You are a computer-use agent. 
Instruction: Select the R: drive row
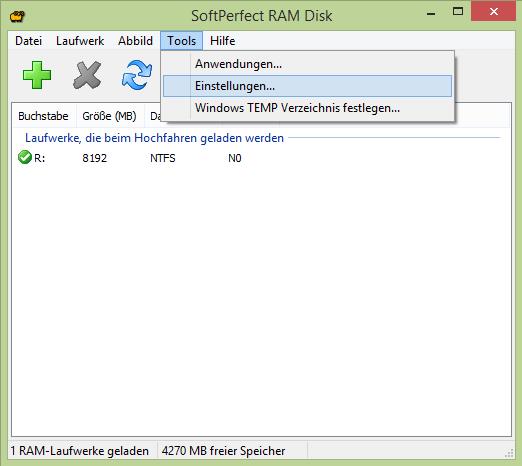pyautogui.click(x=261, y=158)
